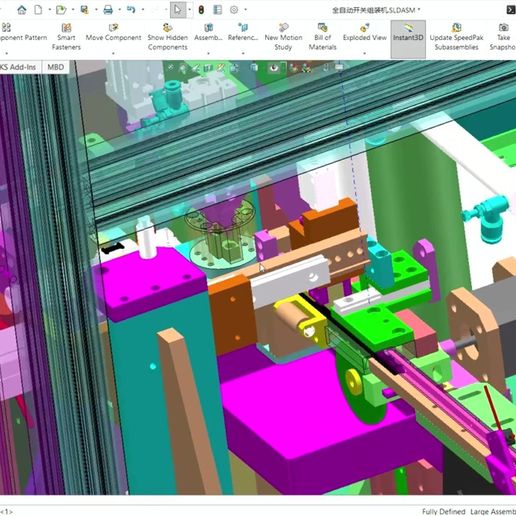
Task: Open the console icon at top right
Action: point(510,10)
